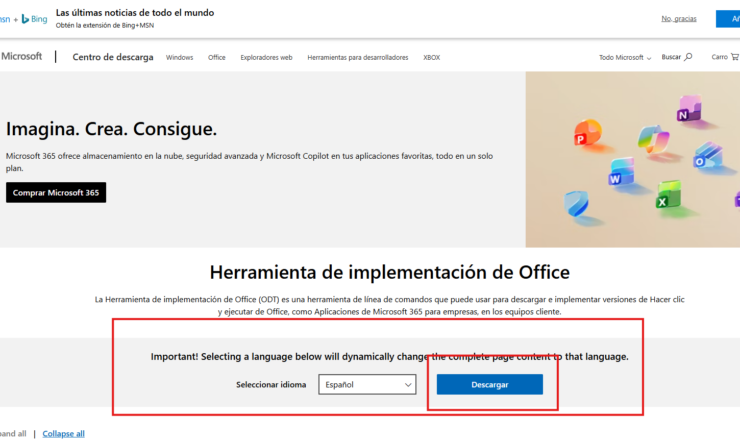Click the Copilot icon in hero image
Screen dimensions: 740x440
[x=653, y=138]
